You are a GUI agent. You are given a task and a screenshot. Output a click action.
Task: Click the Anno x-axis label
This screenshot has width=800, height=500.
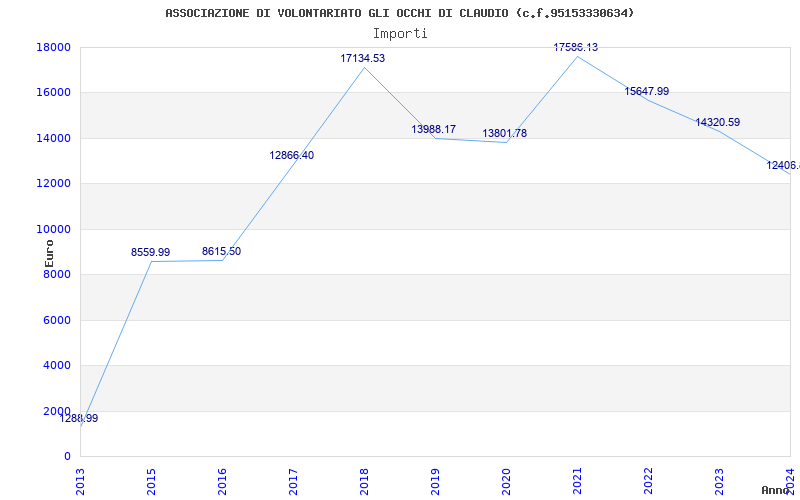(x=775, y=491)
